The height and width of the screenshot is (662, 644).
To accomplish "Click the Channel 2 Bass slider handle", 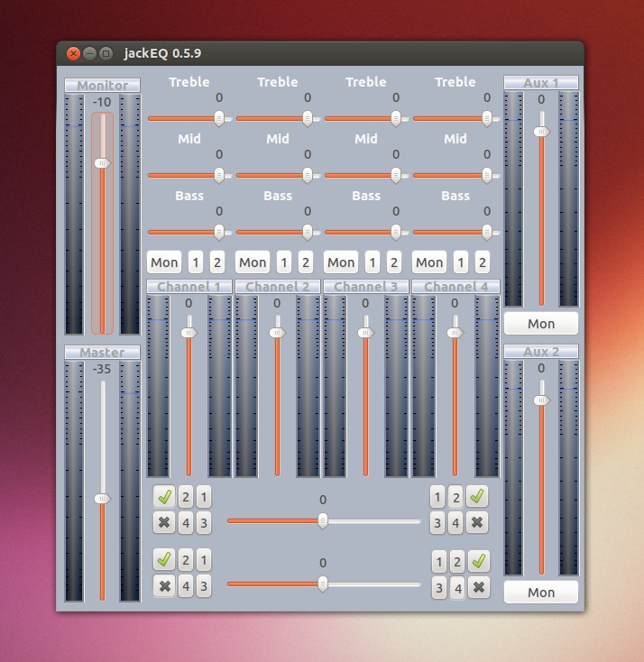I will click(x=308, y=232).
